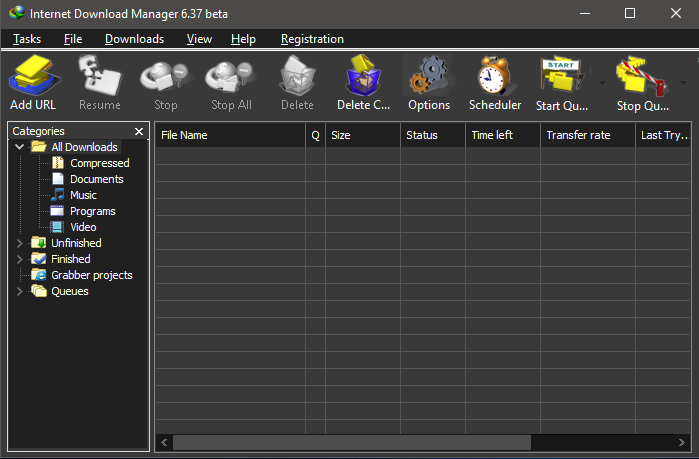Click the horizontal scrollbar right arrow
Screen dimensions: 699x459
tap(682, 443)
